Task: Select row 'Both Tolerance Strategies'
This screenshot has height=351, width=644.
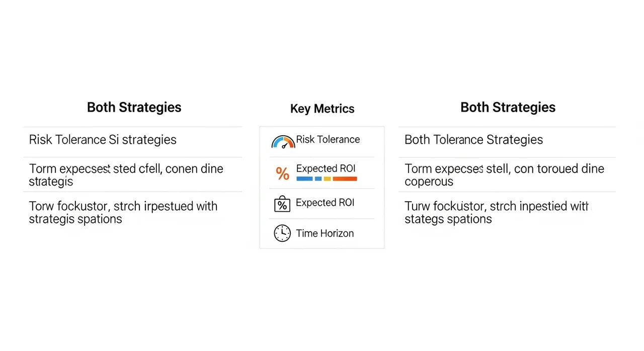Action: pyautogui.click(x=507, y=142)
